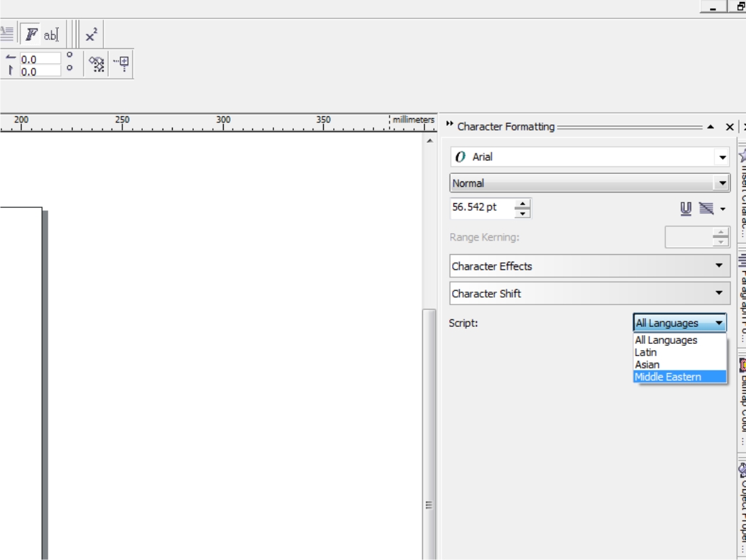Decrease font size with down arrow
This screenshot has height=560, width=746.
coord(522,213)
